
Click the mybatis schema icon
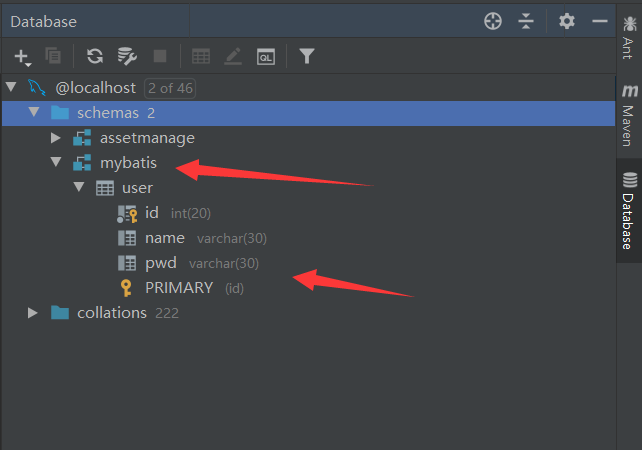click(82, 163)
